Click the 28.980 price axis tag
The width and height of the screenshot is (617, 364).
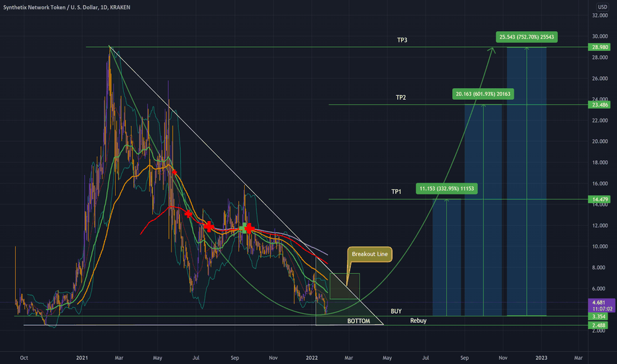pos(600,47)
